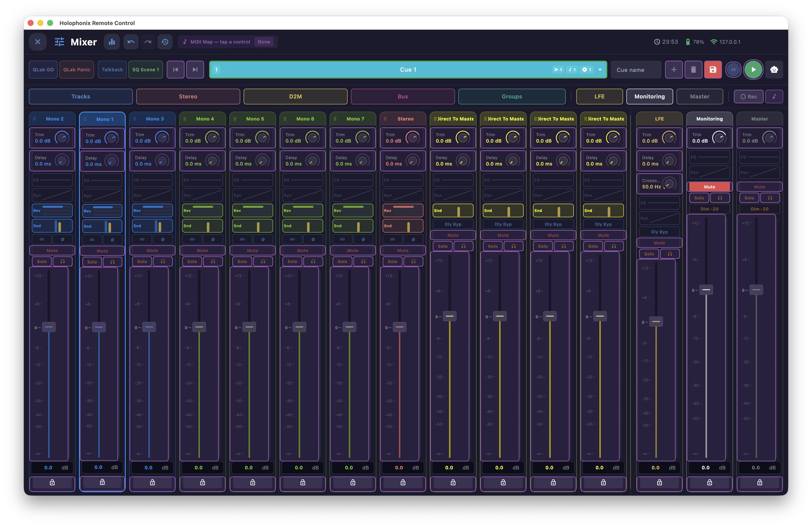Click the LFE Crossover 50.0 Hz knob
The width and height of the screenshot is (812, 527).
[669, 184]
